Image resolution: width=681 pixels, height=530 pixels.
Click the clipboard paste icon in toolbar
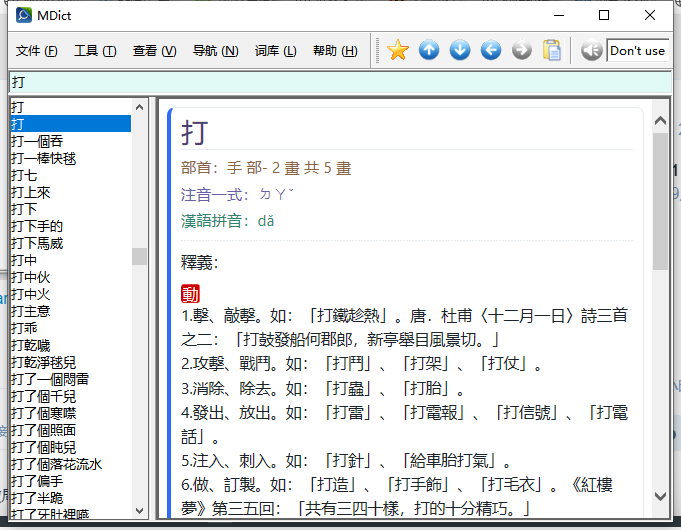pos(552,50)
